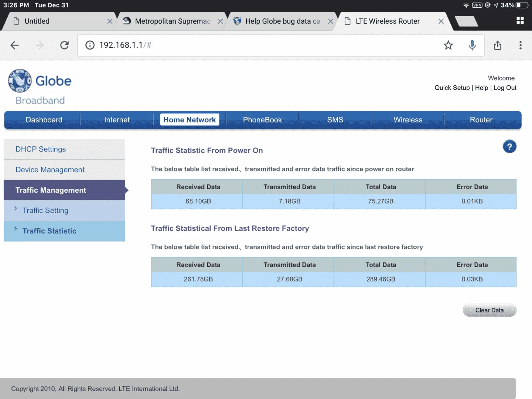Bookmark page with the star icon
Viewport: 532px width, 399px height.
pos(448,45)
